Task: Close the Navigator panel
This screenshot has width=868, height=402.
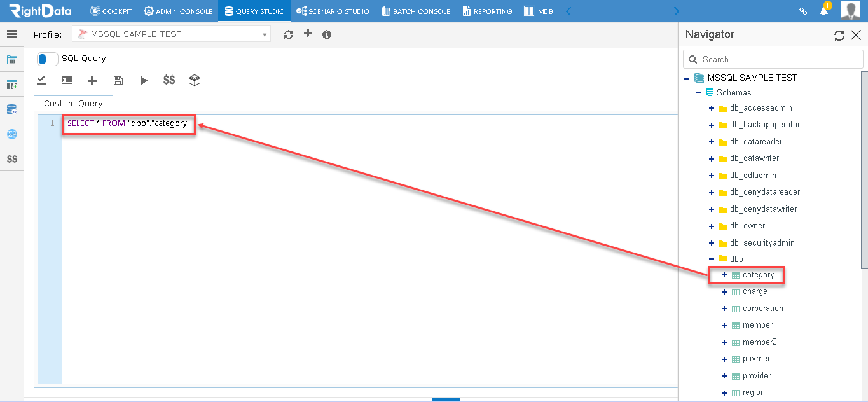Action: pos(856,36)
